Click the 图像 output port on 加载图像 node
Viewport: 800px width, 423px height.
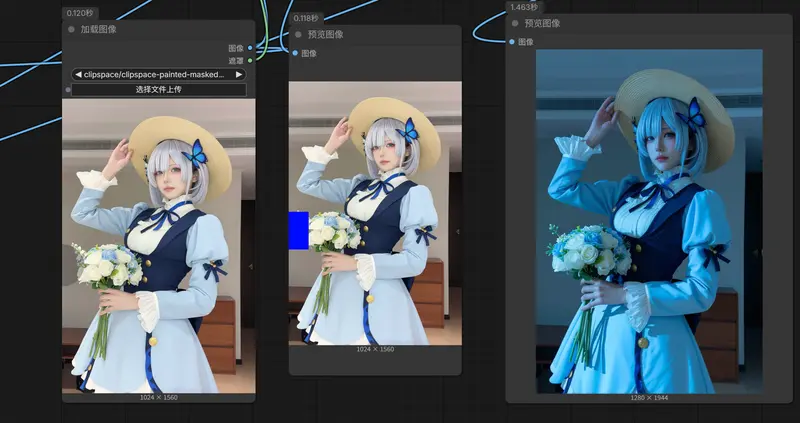[x=250, y=47]
